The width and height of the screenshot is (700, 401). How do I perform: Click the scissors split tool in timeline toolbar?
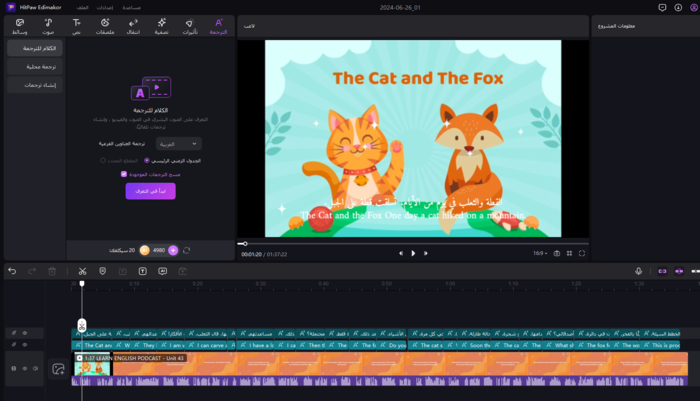[x=82, y=271]
